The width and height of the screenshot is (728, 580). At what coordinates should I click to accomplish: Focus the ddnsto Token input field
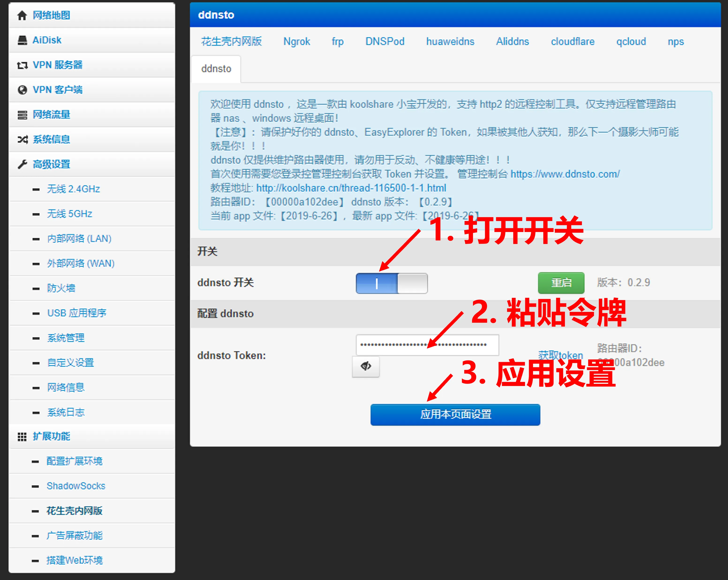click(x=427, y=345)
